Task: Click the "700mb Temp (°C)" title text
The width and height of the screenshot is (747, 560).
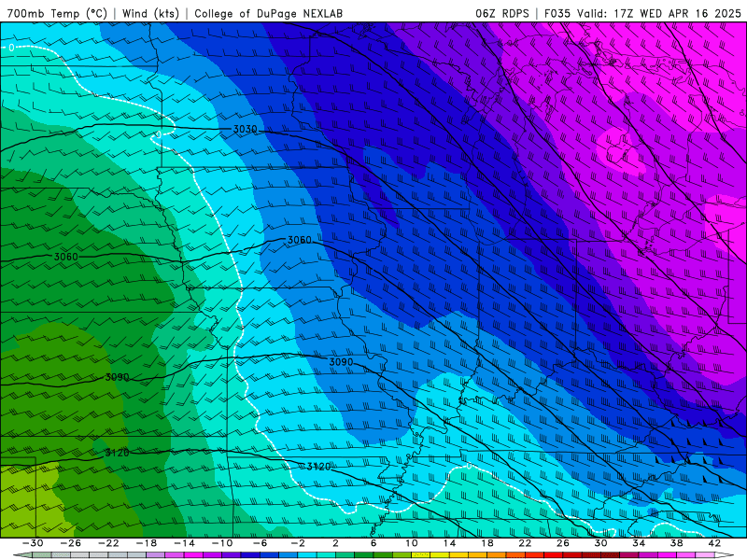Action: coord(58,13)
